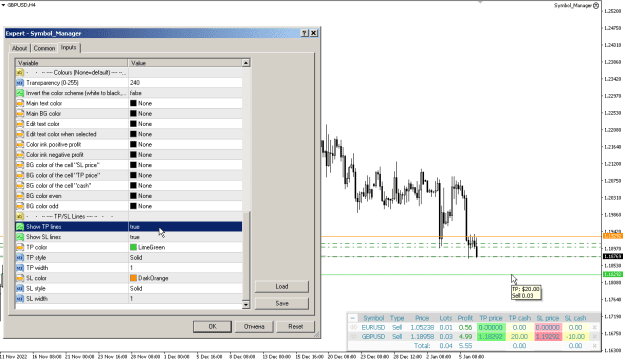Viewport: 625px width, 362px height.
Task: Click the SL color row icon
Action: [20, 278]
